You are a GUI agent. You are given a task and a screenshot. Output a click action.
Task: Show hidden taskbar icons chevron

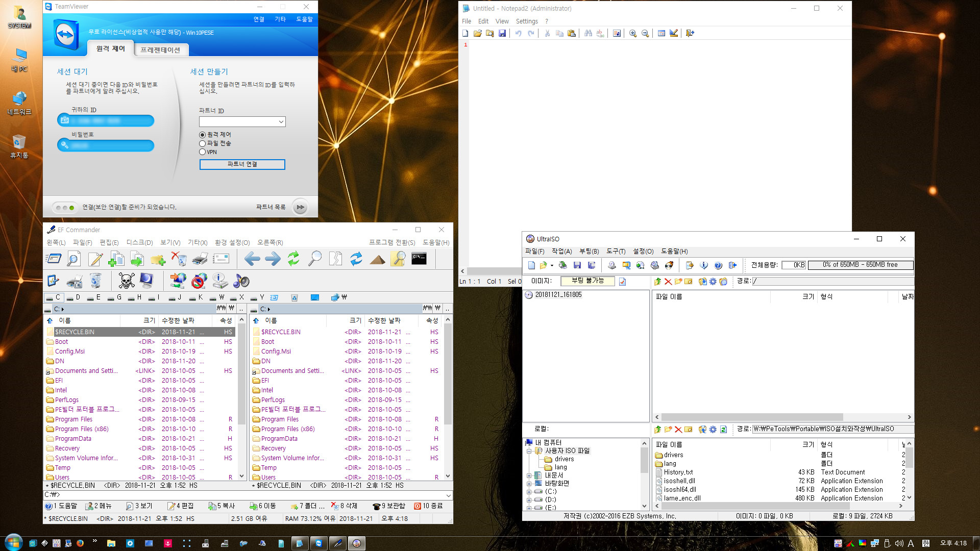point(94,541)
